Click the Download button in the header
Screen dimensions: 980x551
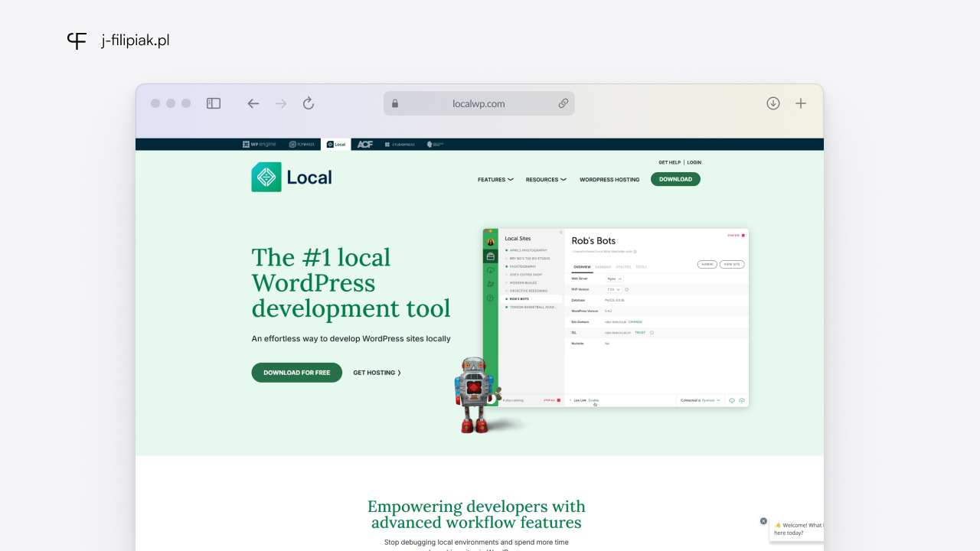[675, 179]
